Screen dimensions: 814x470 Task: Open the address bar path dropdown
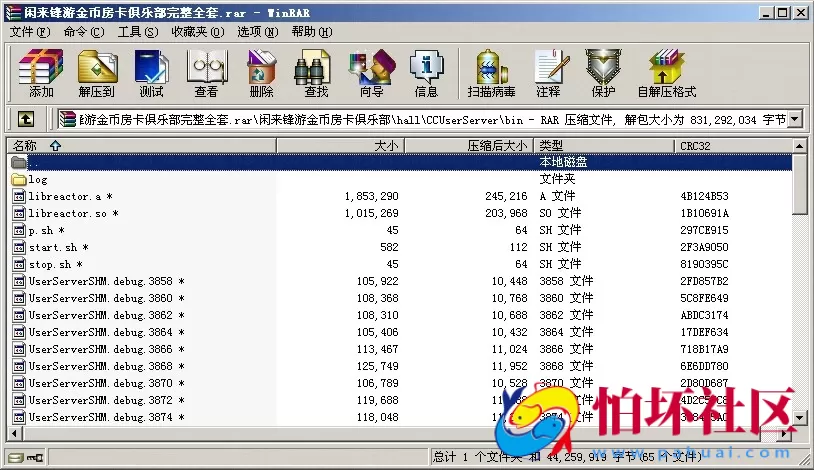pos(795,119)
